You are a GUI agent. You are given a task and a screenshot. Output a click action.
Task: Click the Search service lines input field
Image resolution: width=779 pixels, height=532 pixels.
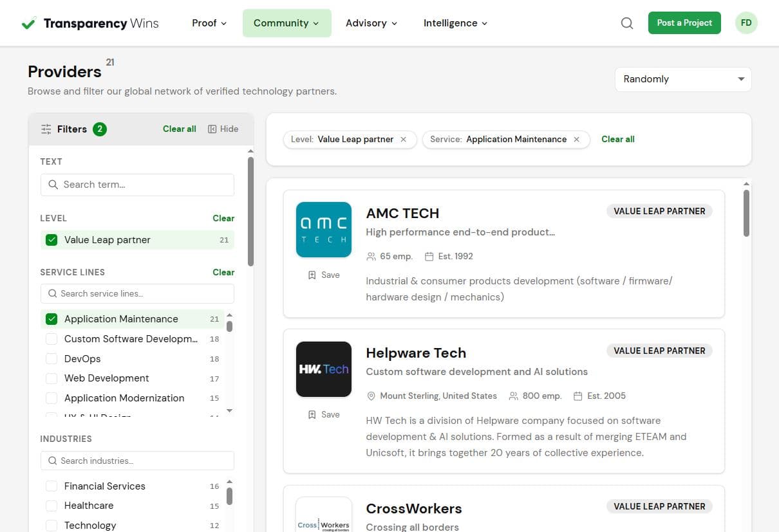[137, 293]
